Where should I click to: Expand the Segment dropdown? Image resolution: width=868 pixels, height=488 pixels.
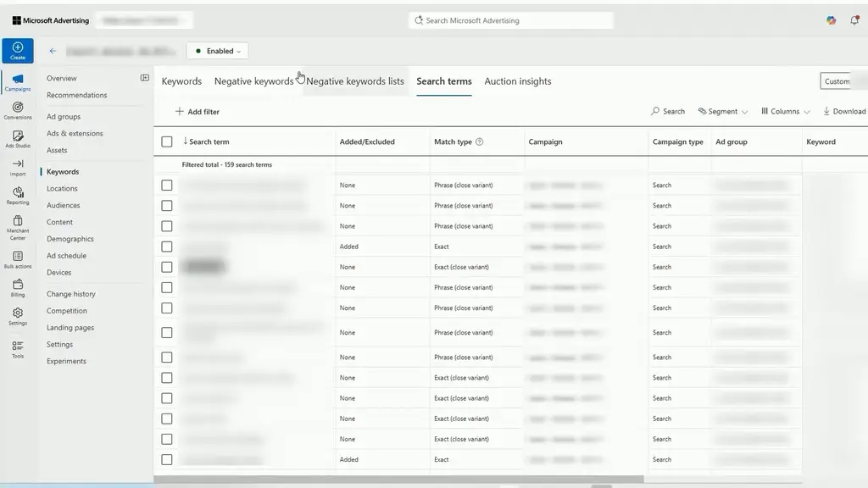(x=722, y=111)
